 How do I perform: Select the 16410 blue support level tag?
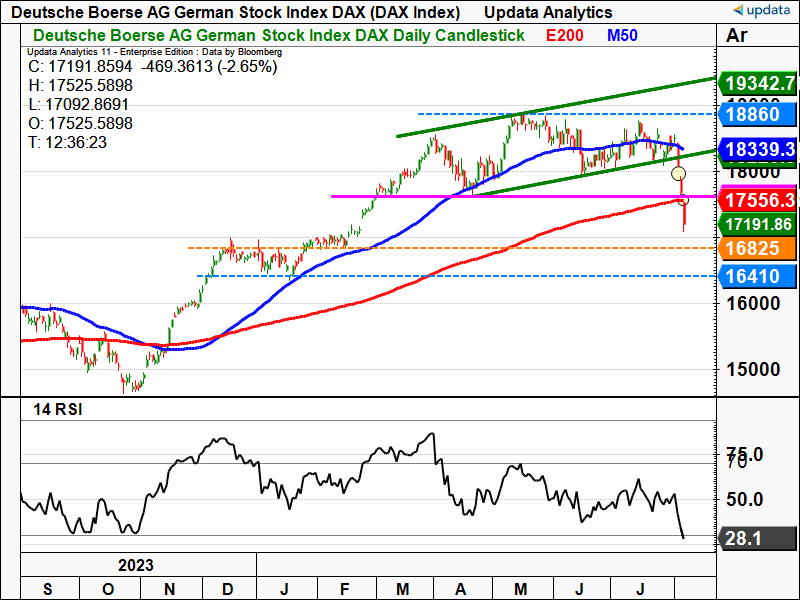757,277
